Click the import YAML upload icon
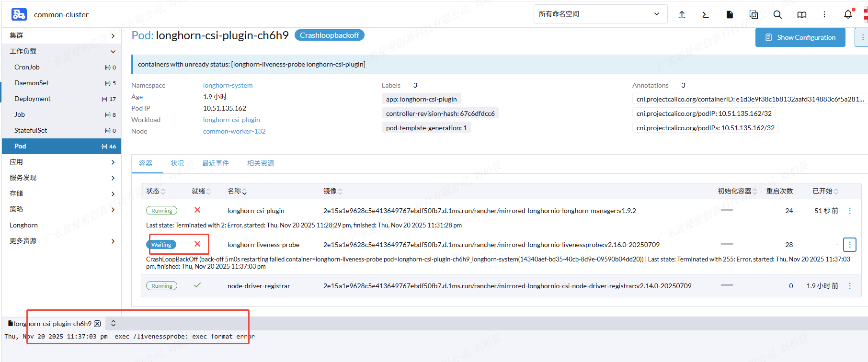Image resolution: width=868 pixels, height=362 pixels. 682,15
